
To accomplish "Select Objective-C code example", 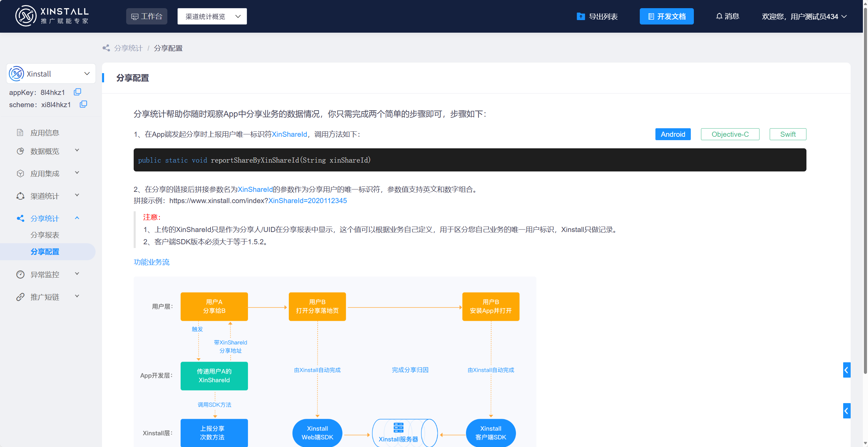I will click(x=730, y=134).
